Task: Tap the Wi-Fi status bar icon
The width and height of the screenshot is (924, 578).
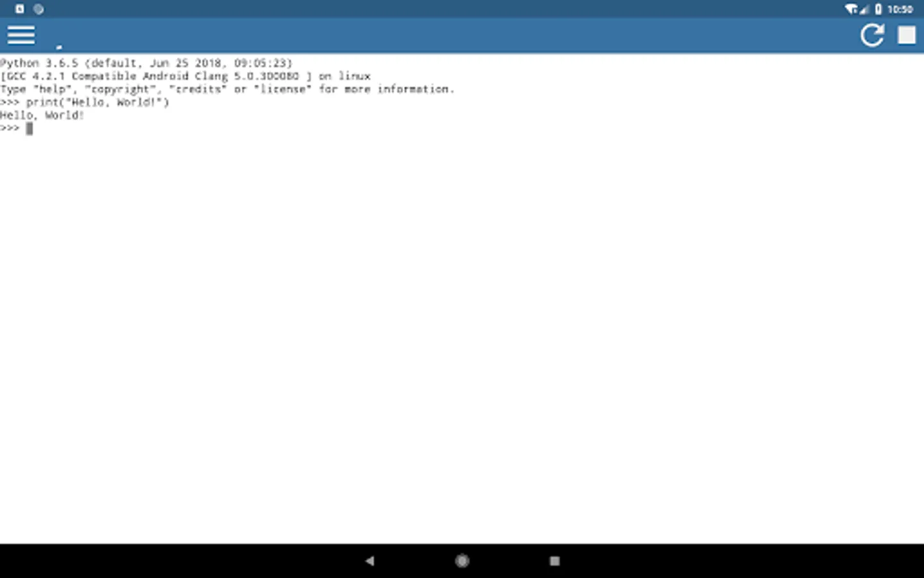Action: pos(851,9)
